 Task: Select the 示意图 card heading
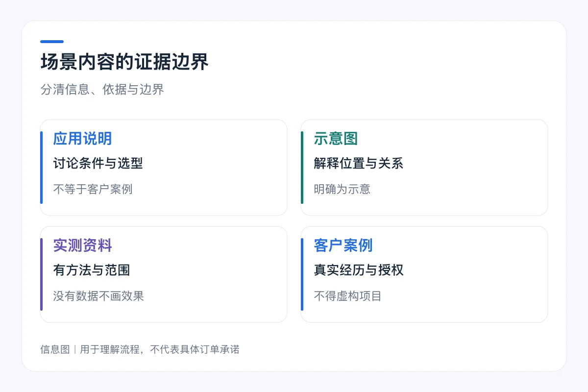[336, 139]
